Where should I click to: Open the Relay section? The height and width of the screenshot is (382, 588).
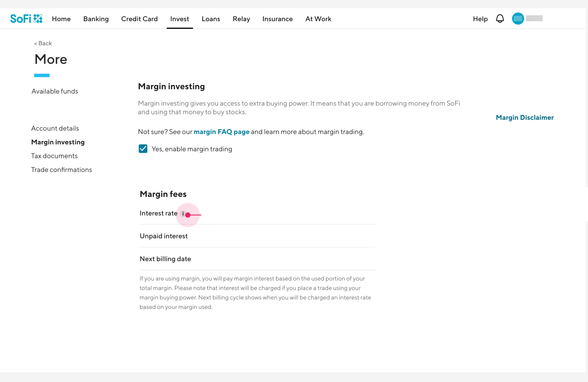pos(241,19)
